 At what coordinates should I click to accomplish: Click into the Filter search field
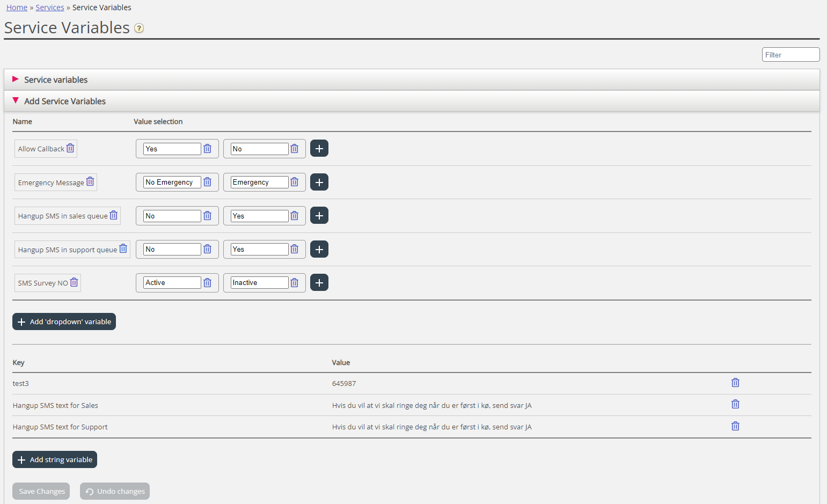791,55
